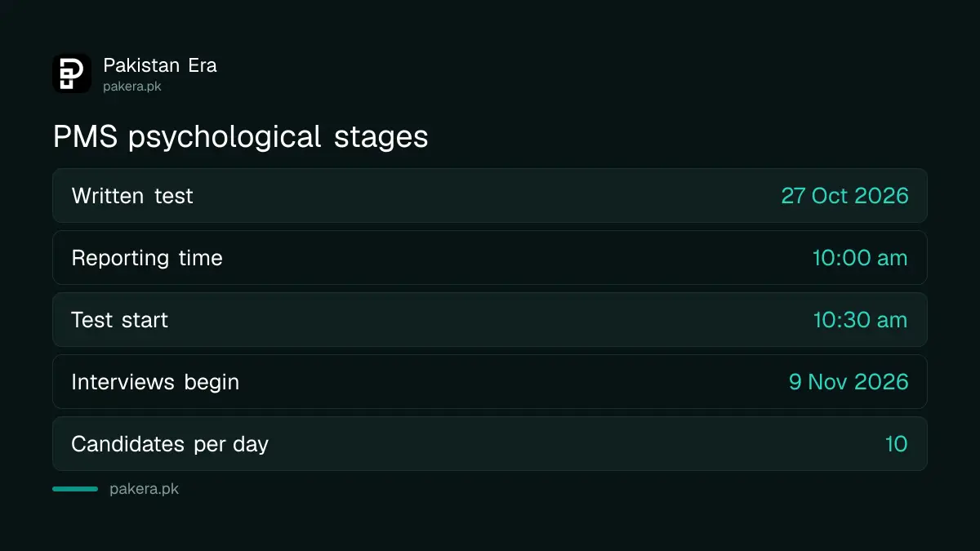Click the 27 Oct 2026 date value
This screenshot has height=551, width=980.
tap(844, 196)
